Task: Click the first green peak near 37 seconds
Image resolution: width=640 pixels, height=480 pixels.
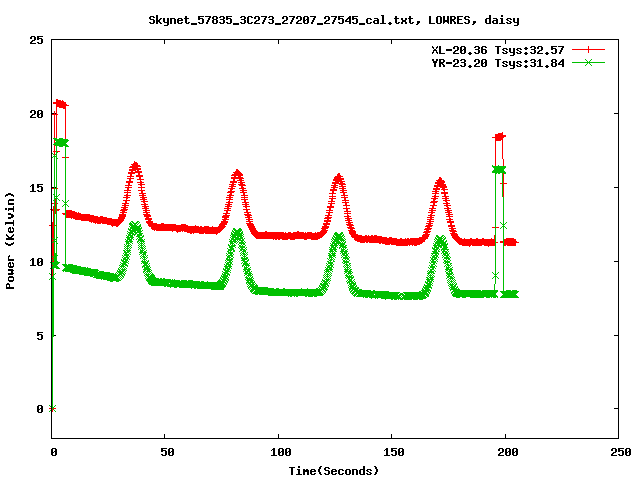Action: (x=135, y=226)
